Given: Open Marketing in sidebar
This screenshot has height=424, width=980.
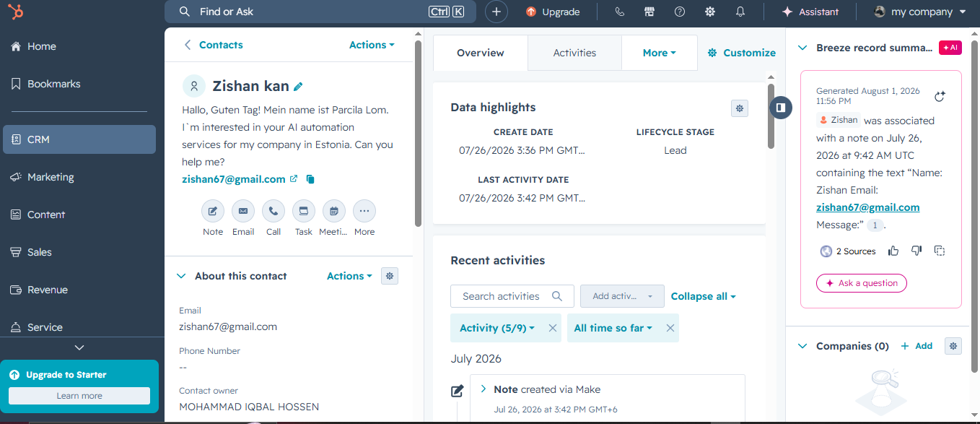Looking at the screenshot, I should click(x=79, y=177).
